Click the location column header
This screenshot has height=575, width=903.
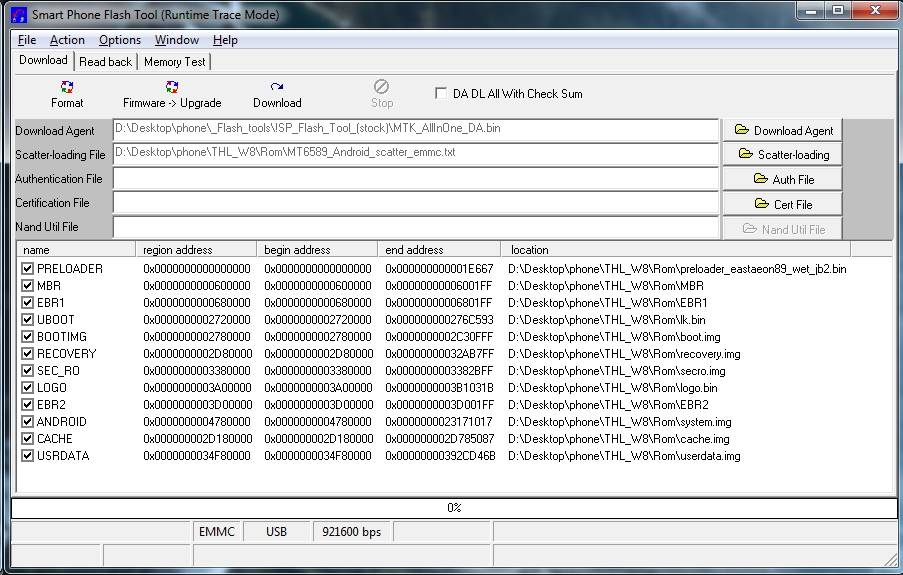pyautogui.click(x=675, y=250)
